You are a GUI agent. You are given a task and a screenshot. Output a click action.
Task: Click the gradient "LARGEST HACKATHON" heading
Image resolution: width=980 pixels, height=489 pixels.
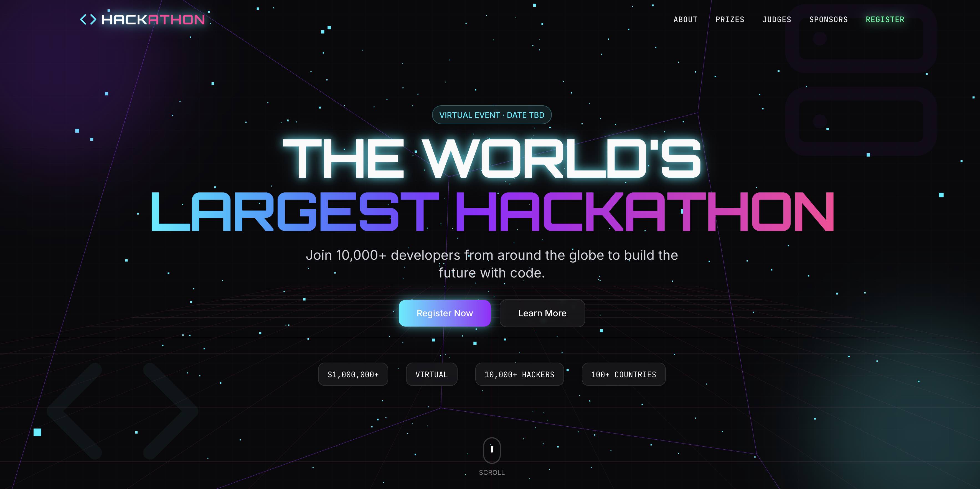(x=492, y=212)
